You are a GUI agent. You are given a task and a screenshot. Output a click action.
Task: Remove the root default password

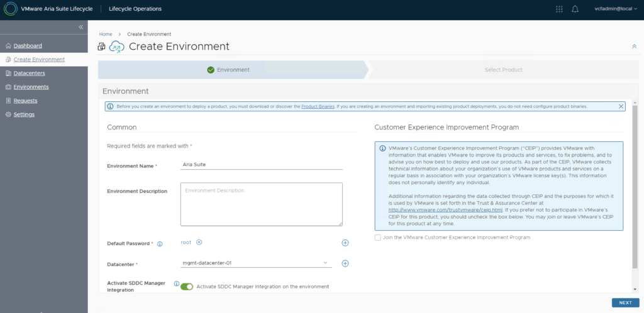tap(199, 242)
